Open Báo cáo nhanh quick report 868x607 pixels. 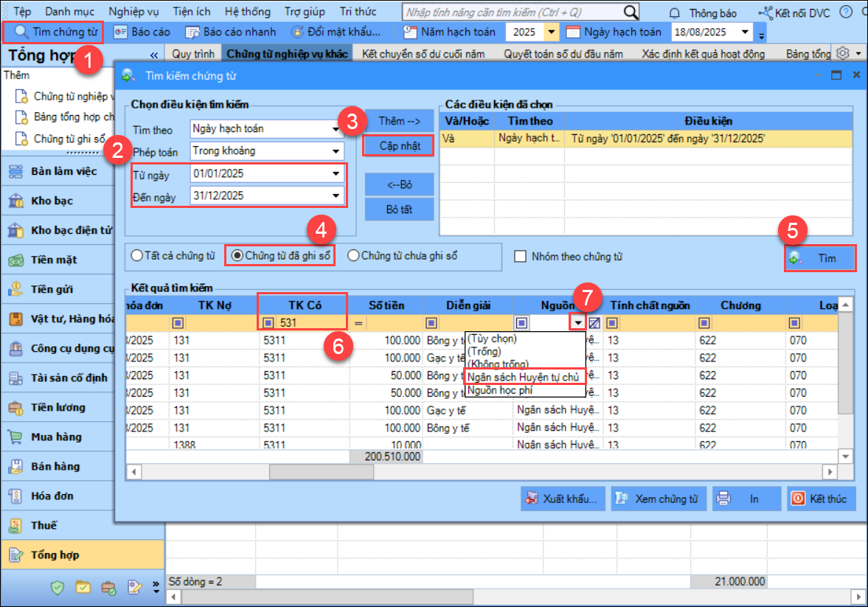click(231, 32)
